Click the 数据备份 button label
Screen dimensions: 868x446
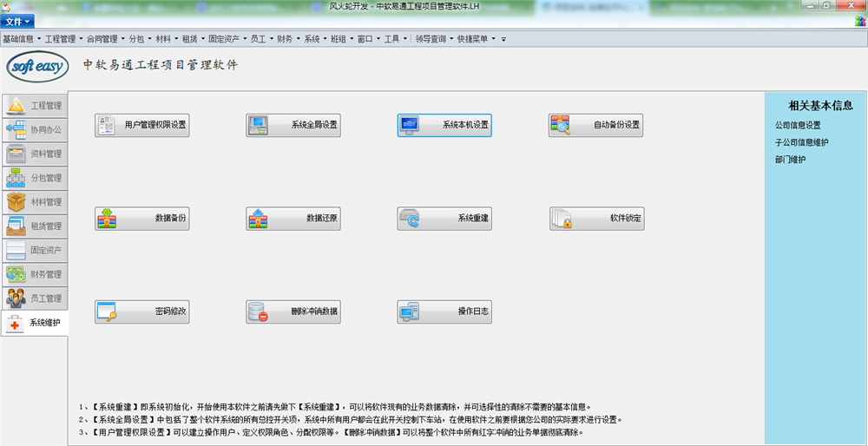pyautogui.click(x=171, y=219)
